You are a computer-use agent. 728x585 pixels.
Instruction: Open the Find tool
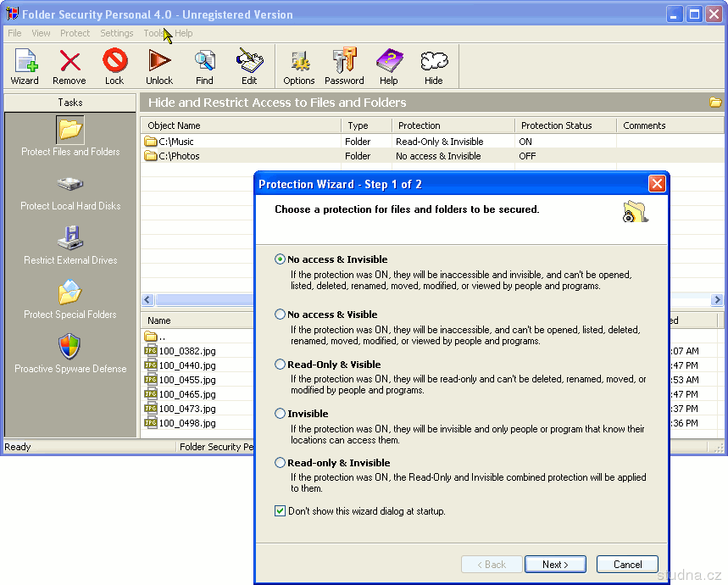[x=204, y=66]
